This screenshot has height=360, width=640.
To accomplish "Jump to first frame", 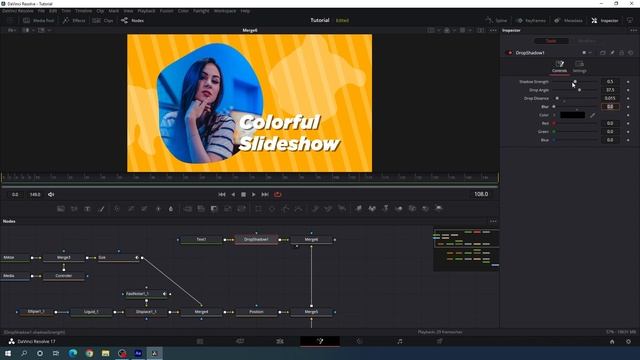I will click(222, 195).
